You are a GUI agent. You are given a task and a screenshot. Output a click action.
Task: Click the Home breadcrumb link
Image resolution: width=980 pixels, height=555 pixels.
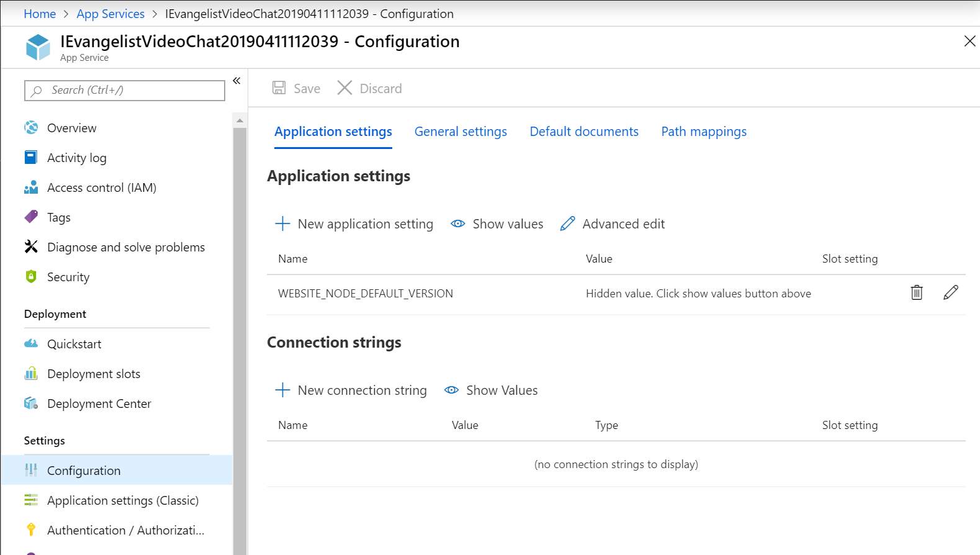tap(40, 14)
